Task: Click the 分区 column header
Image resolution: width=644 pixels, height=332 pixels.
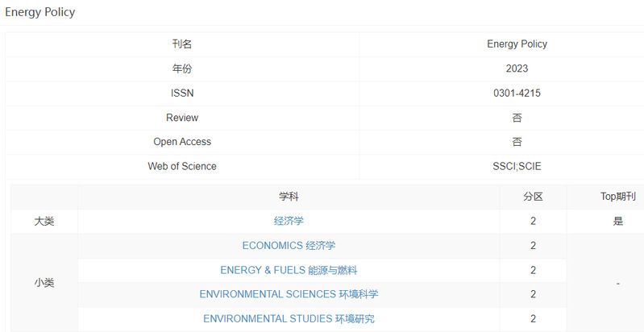Action: point(533,197)
